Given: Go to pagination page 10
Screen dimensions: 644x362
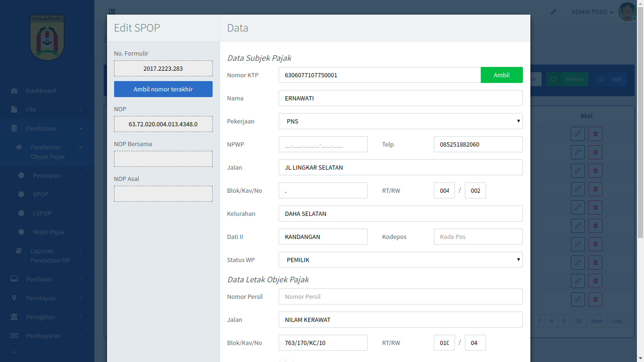Looking at the screenshot, I should 578,321.
